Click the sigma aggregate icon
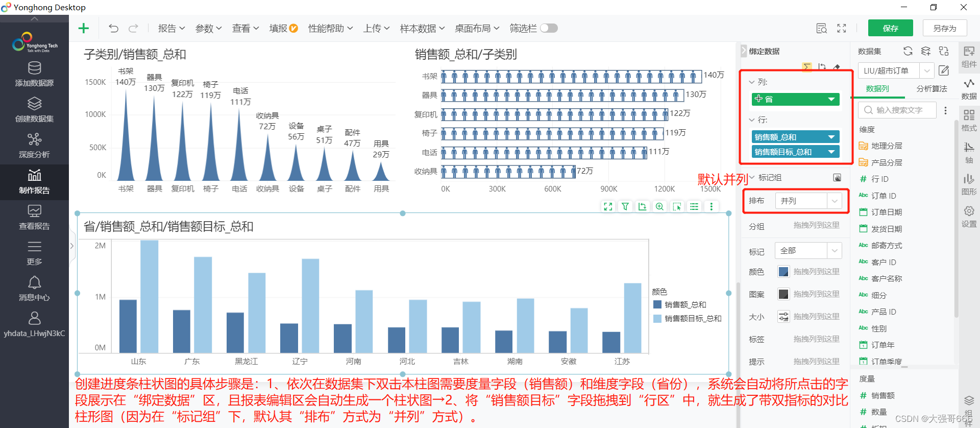 pyautogui.click(x=807, y=67)
